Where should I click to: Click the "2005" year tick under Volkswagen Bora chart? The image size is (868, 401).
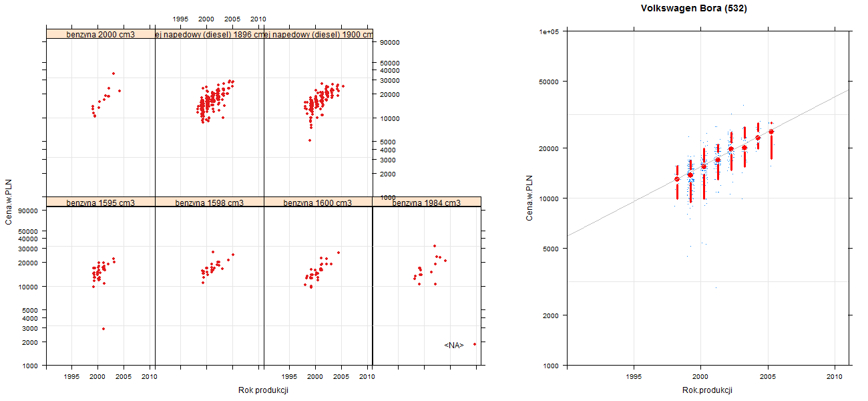click(768, 377)
